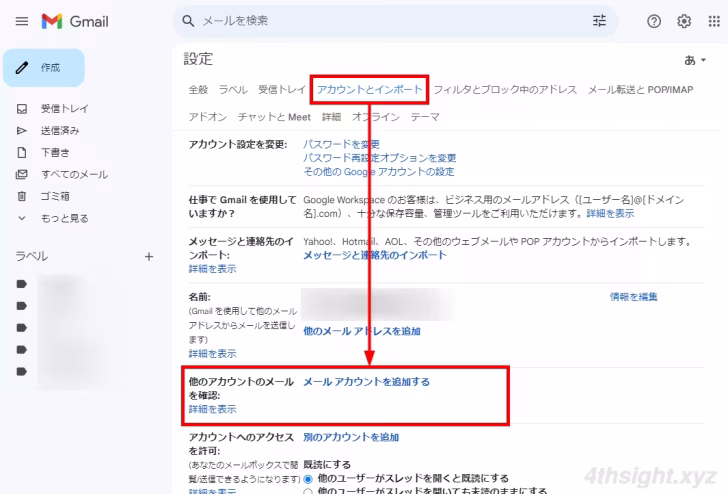Switch to the ラベル settings tab
728x494 pixels.
pos(233,90)
